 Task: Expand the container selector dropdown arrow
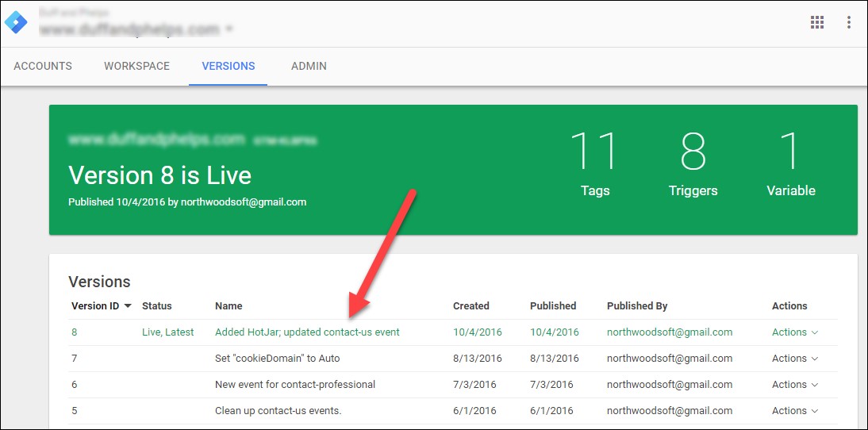(229, 29)
